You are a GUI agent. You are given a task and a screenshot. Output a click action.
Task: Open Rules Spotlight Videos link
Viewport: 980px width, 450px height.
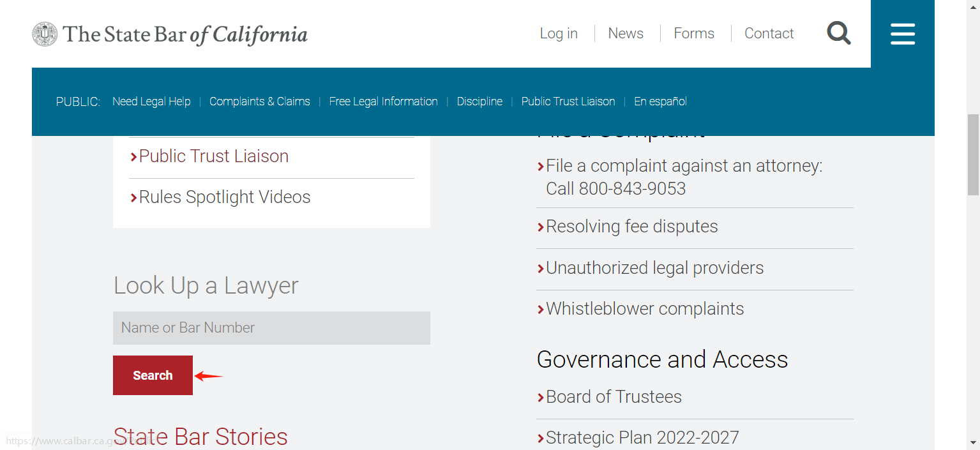225,197
